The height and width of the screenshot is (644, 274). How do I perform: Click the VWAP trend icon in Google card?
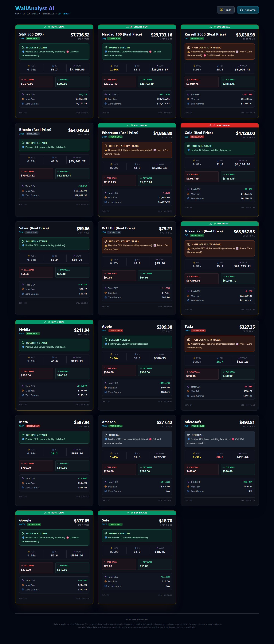tap(74, 552)
